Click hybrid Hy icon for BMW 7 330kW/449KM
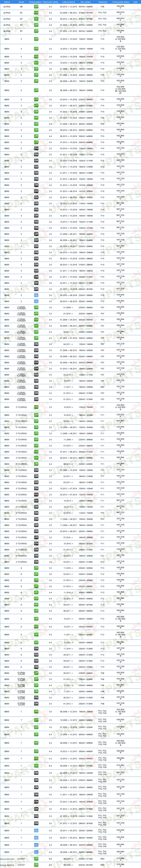The height and width of the screenshot is (868, 141). click(x=36, y=845)
